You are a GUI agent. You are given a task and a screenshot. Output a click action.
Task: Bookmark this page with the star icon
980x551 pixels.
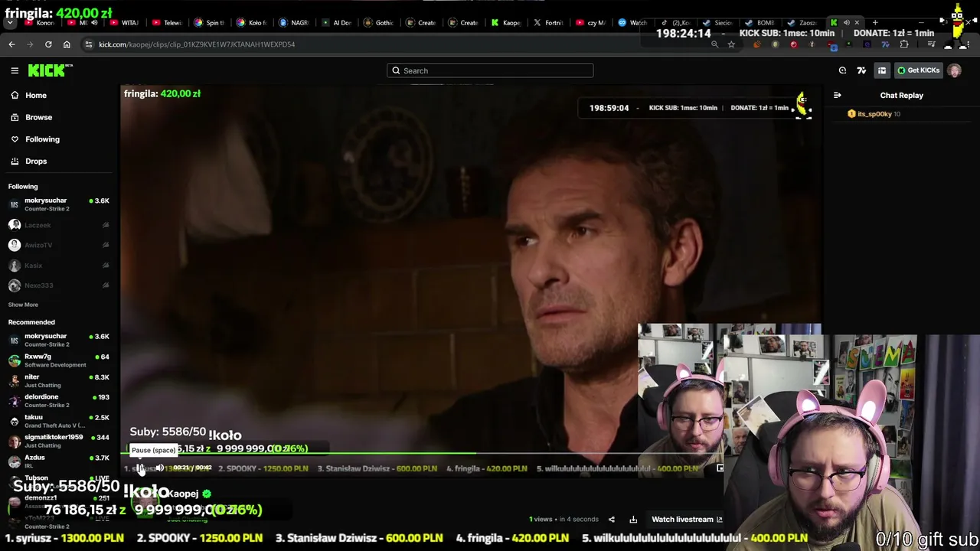(731, 44)
